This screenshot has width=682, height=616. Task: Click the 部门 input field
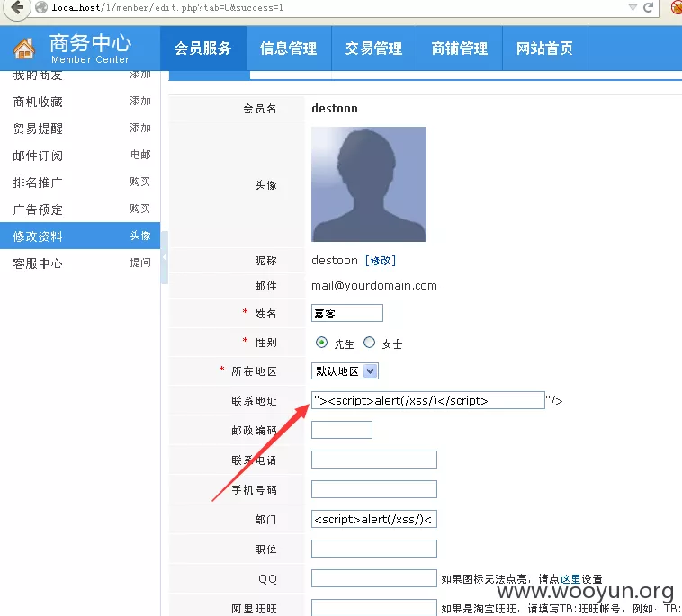click(374, 519)
